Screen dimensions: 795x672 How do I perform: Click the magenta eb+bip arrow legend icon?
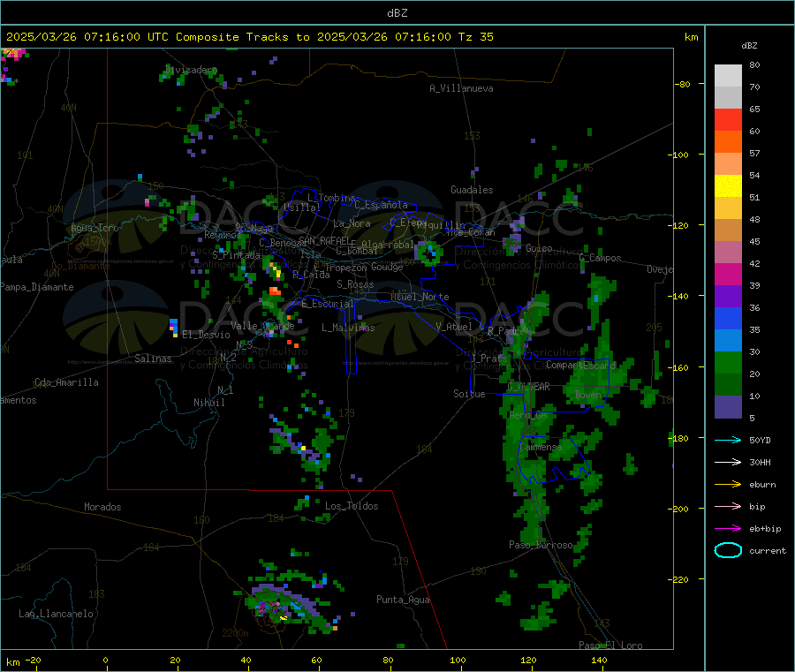click(x=728, y=529)
